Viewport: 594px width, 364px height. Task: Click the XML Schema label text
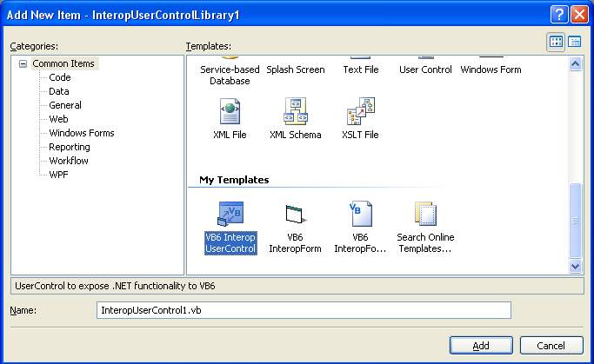click(296, 135)
